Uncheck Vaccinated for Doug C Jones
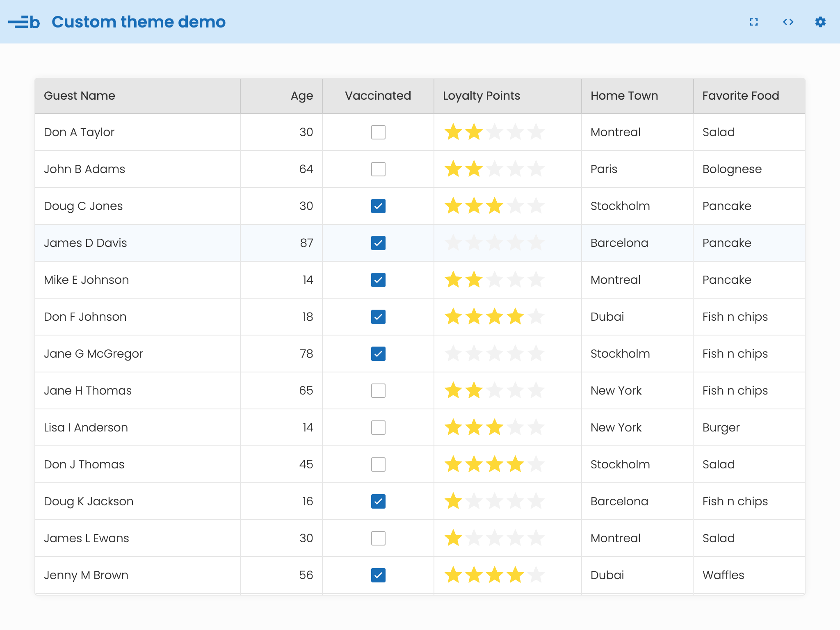The image size is (840, 630). point(378,206)
